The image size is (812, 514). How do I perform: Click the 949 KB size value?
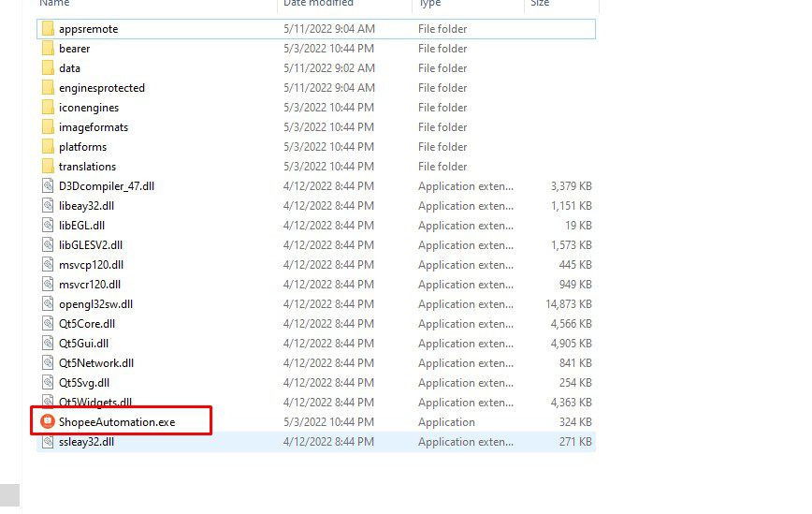pyautogui.click(x=575, y=285)
